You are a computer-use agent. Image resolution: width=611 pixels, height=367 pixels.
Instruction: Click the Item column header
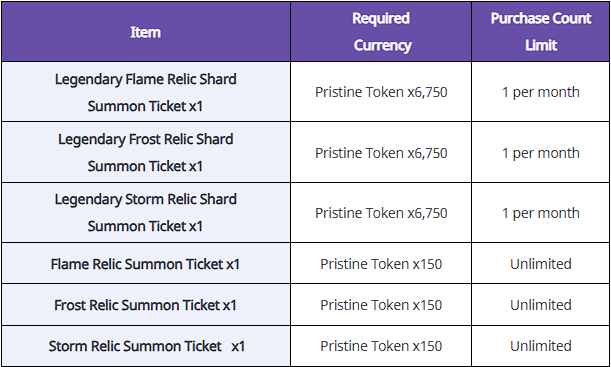[146, 32]
